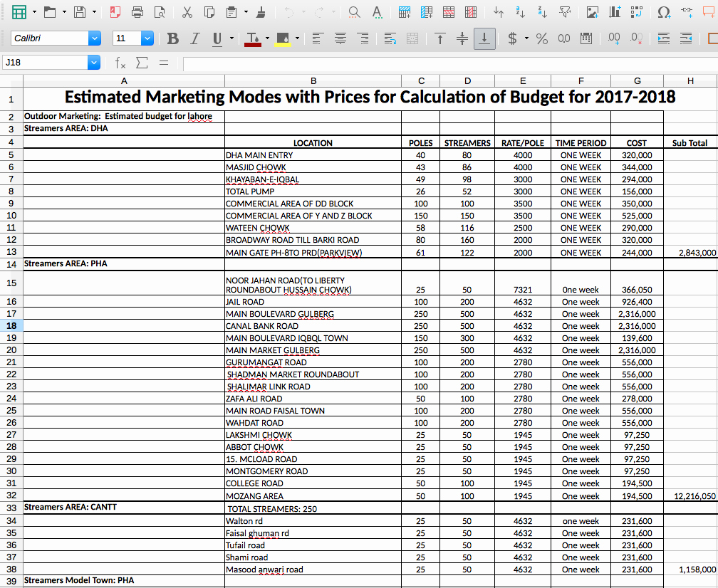Toggle Wrap Text

(x=390, y=39)
